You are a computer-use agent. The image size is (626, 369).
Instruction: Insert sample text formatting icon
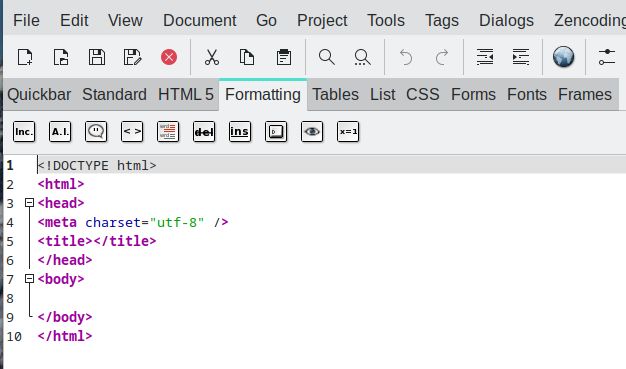(x=168, y=132)
